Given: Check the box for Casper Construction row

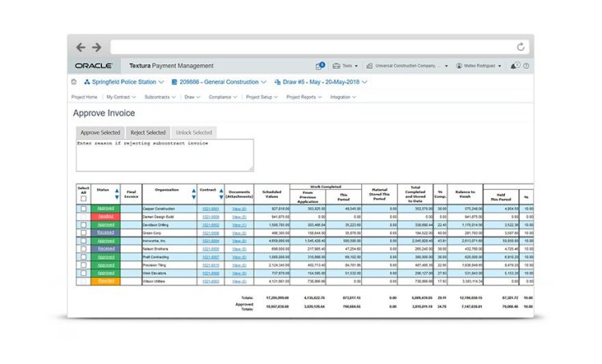Looking at the screenshot, I should pyautogui.click(x=83, y=208).
